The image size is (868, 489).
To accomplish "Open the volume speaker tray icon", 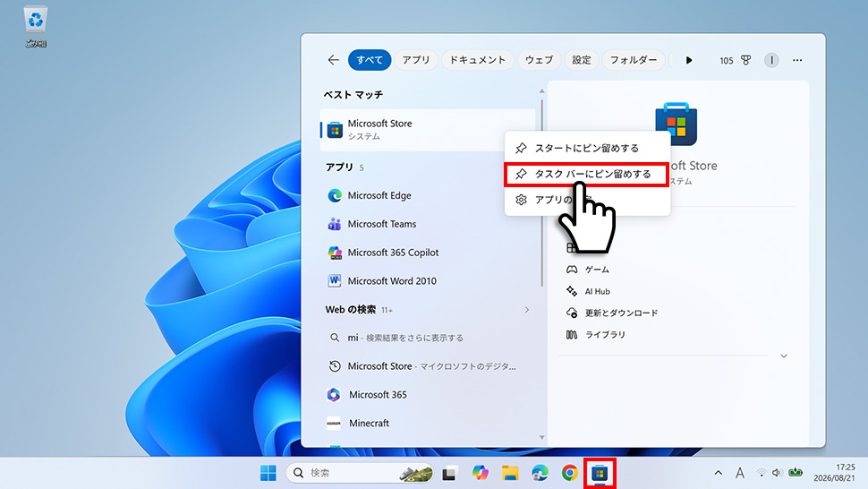I will [x=777, y=473].
